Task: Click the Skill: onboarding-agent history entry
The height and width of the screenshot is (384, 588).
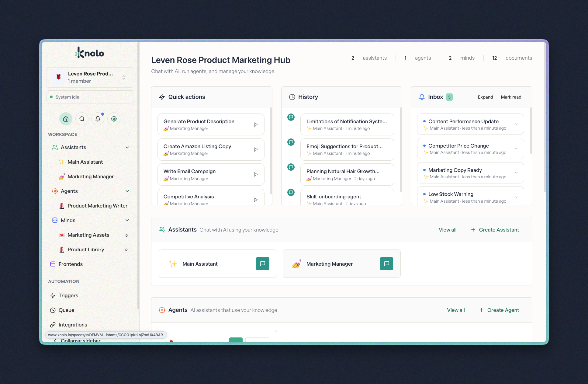Action: 347,197
